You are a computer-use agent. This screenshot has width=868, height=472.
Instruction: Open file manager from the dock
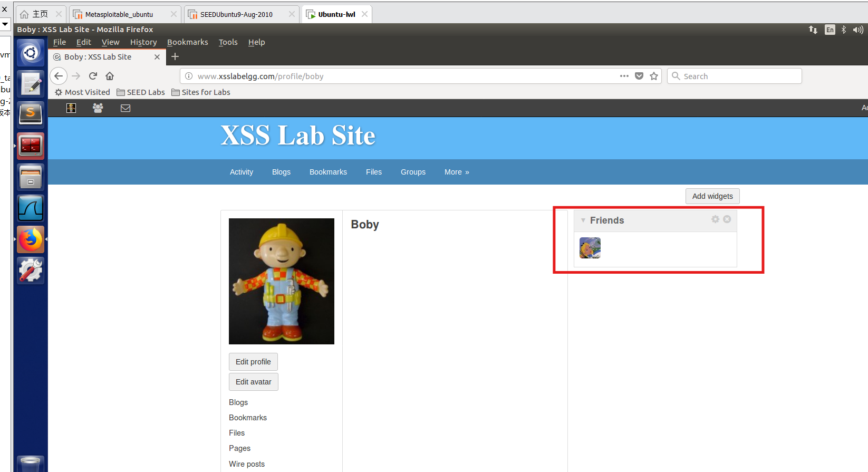tap(31, 177)
